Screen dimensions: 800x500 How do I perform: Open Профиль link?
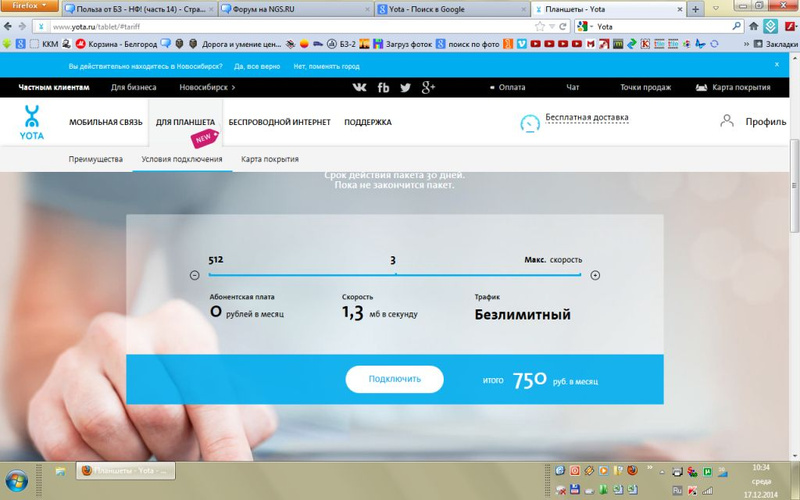coord(766,121)
